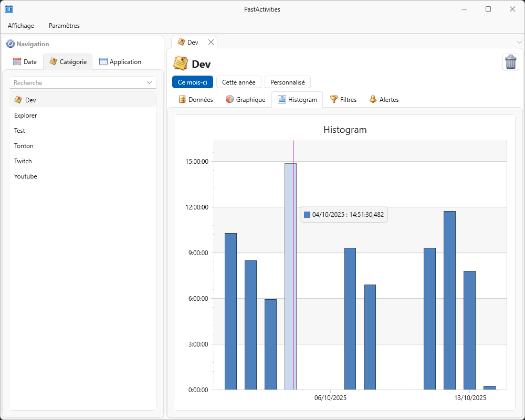This screenshot has width=525, height=420.
Task: Select the Application navigation tab
Action: click(x=120, y=62)
